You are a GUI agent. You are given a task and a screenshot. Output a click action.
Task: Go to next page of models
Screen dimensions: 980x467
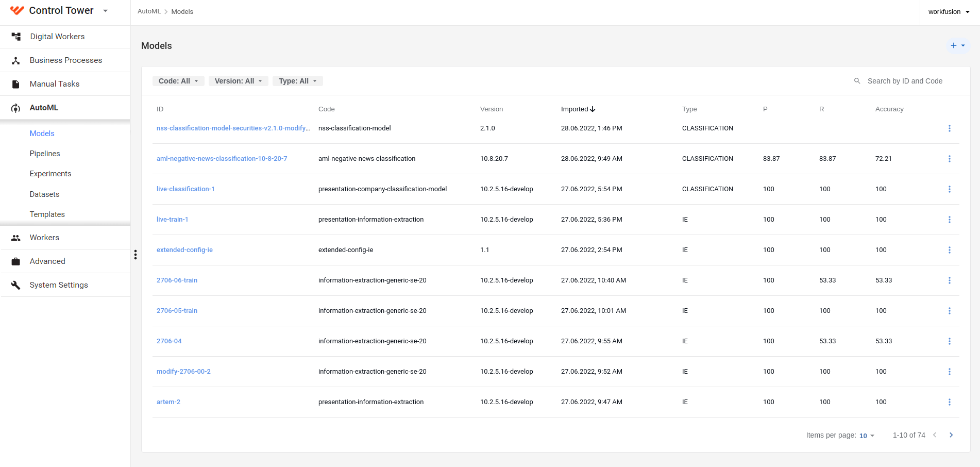point(951,435)
